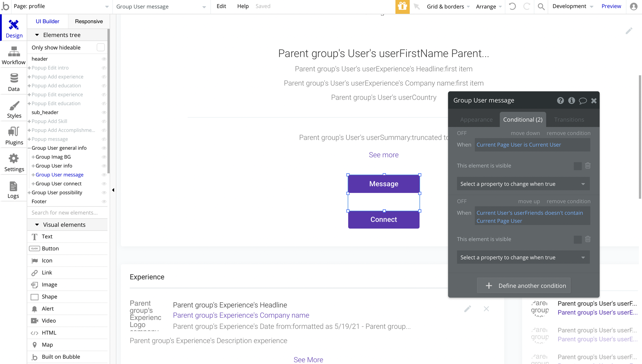This screenshot has height=364, width=642.
Task: Toggle second condition's element visible checkbox
Action: coord(577,239)
